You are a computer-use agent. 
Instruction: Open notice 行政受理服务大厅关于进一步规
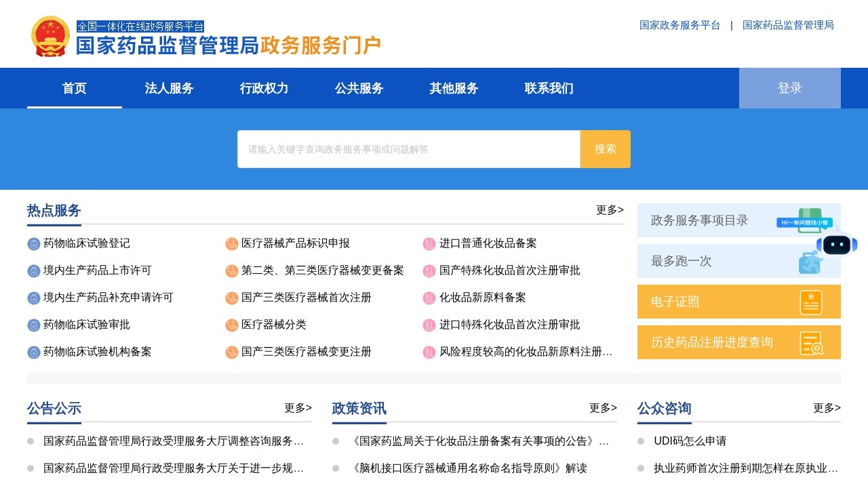coord(174,468)
